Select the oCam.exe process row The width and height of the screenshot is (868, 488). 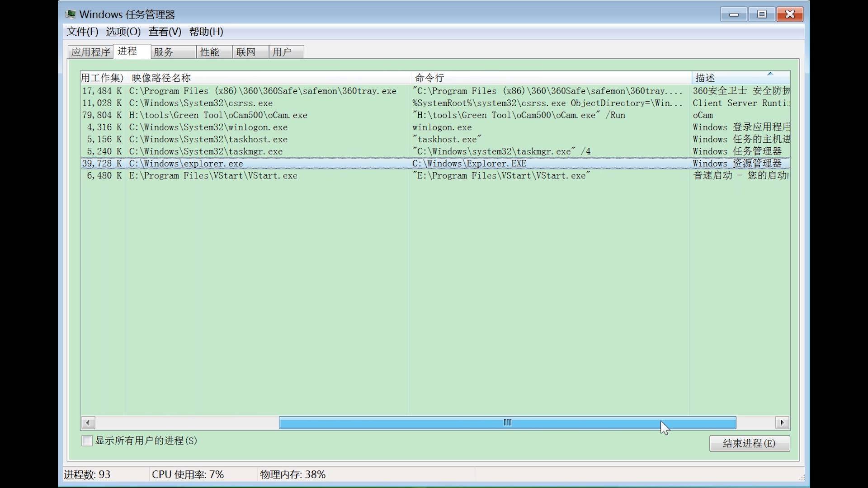tap(218, 115)
